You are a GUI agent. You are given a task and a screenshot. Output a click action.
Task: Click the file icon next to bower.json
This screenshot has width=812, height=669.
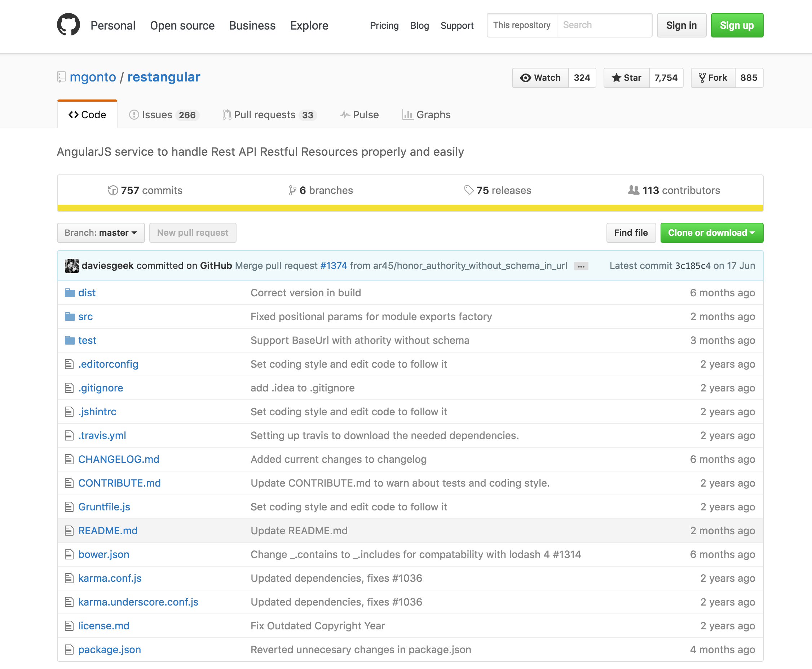(69, 554)
